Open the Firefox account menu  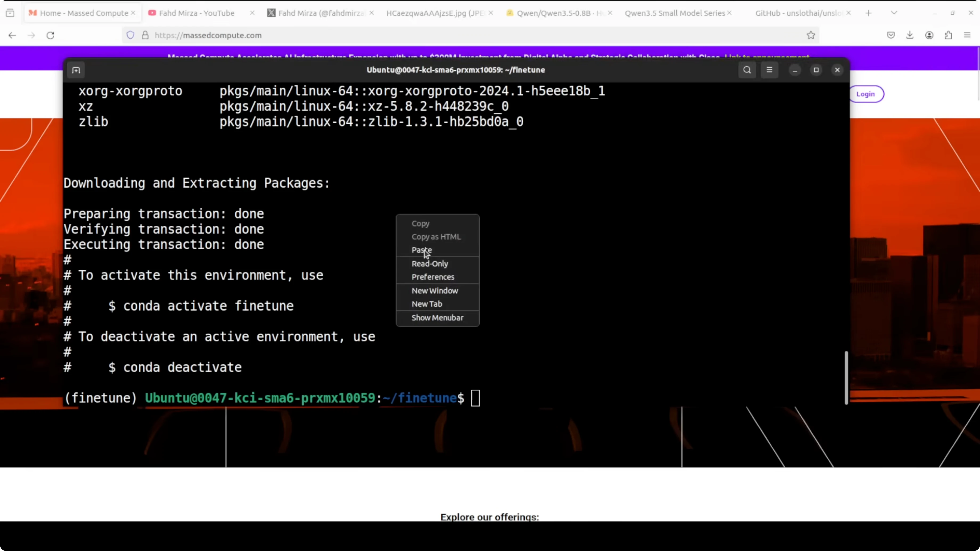(929, 35)
